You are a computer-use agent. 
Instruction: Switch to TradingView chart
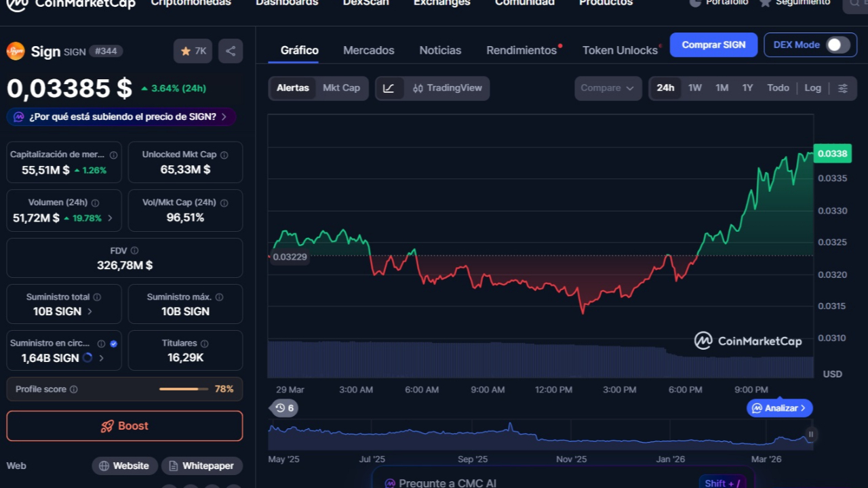447,88
